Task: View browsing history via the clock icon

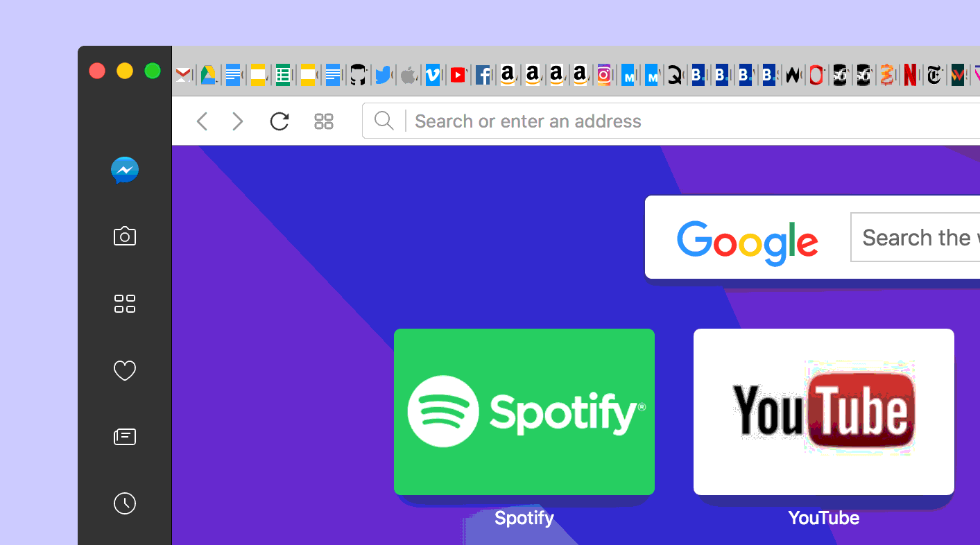Action: [125, 503]
